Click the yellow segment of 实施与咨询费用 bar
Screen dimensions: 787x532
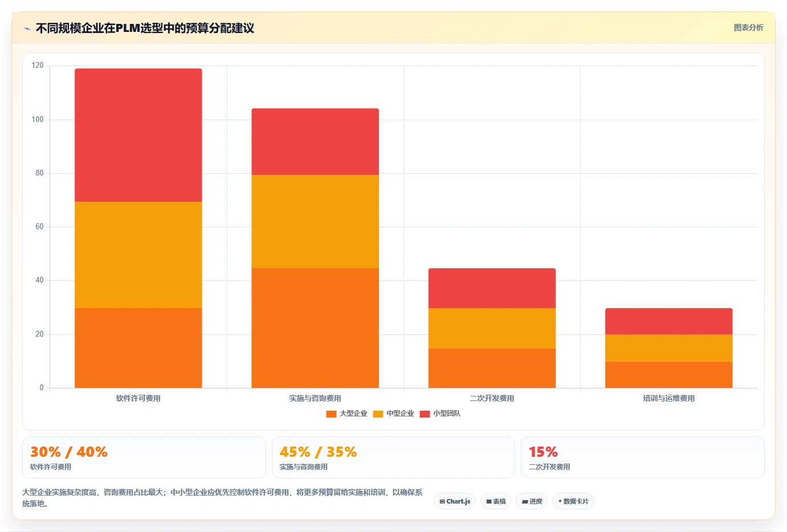(315, 222)
